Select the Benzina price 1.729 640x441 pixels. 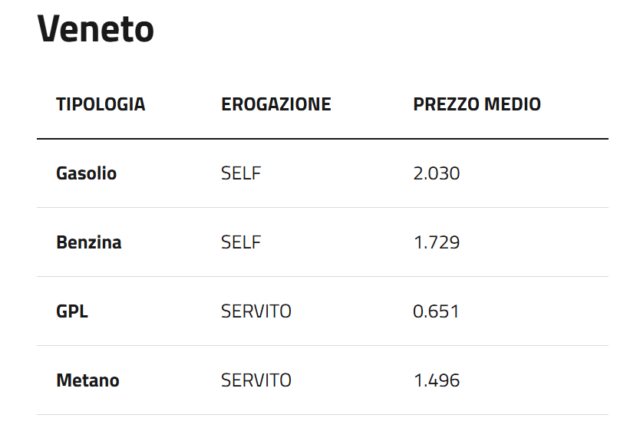[436, 242]
